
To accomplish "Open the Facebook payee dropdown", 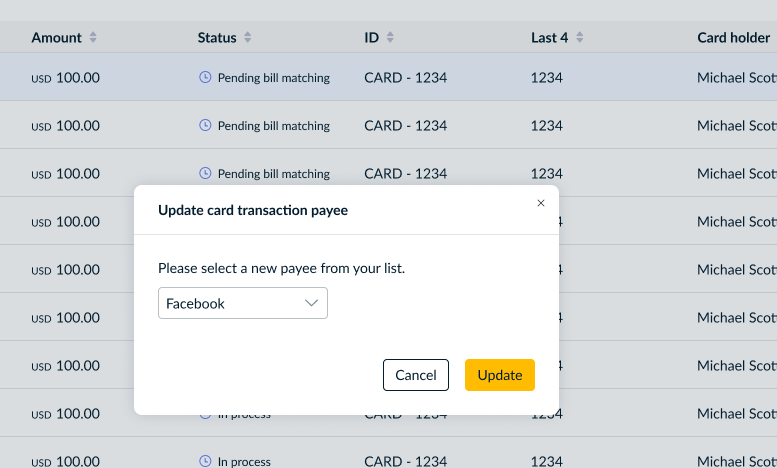I will [243, 303].
